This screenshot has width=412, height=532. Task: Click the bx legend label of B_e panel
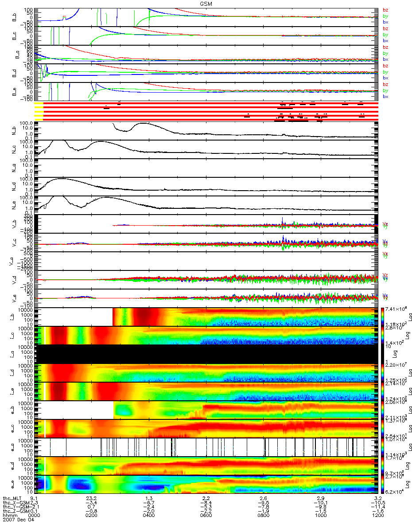[x=385, y=96]
